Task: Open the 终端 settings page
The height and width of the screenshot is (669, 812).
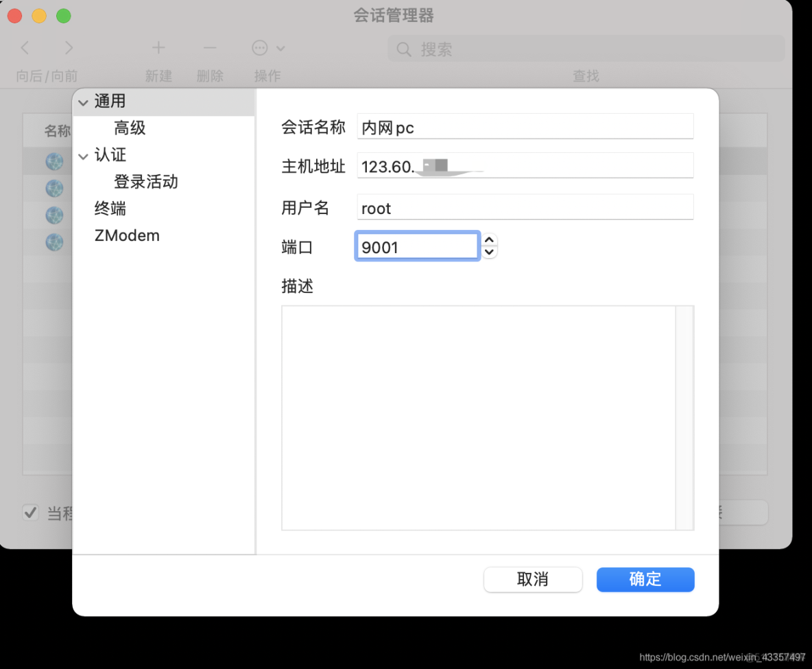Action: (110, 209)
